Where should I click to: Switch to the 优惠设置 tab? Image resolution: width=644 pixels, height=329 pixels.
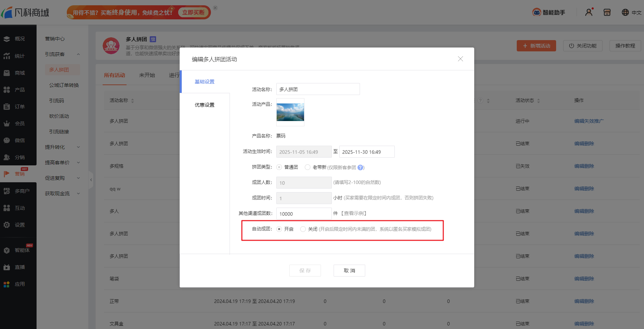pyautogui.click(x=205, y=105)
